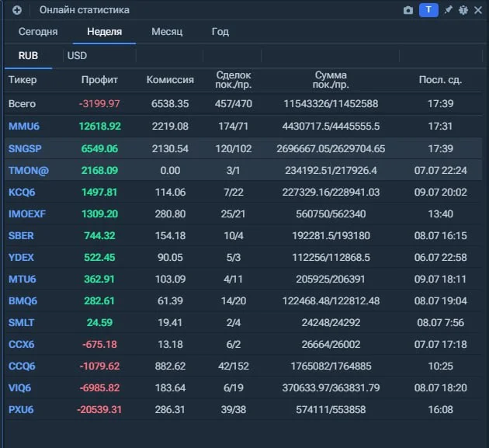
Task: Select the PXU6 ticker row
Action: point(243,409)
